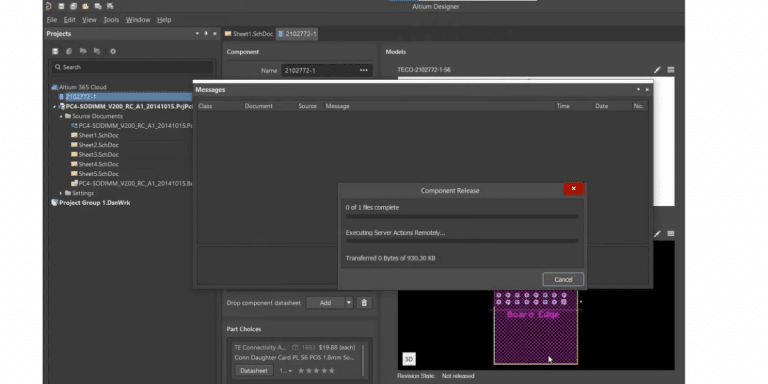This screenshot has width=768, height=384.
Task: Collapse the Source Documents folder
Action: [x=61, y=116]
